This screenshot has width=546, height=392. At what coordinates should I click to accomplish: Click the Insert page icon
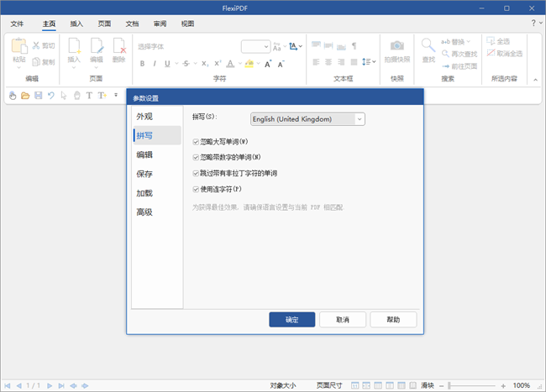coord(74,47)
